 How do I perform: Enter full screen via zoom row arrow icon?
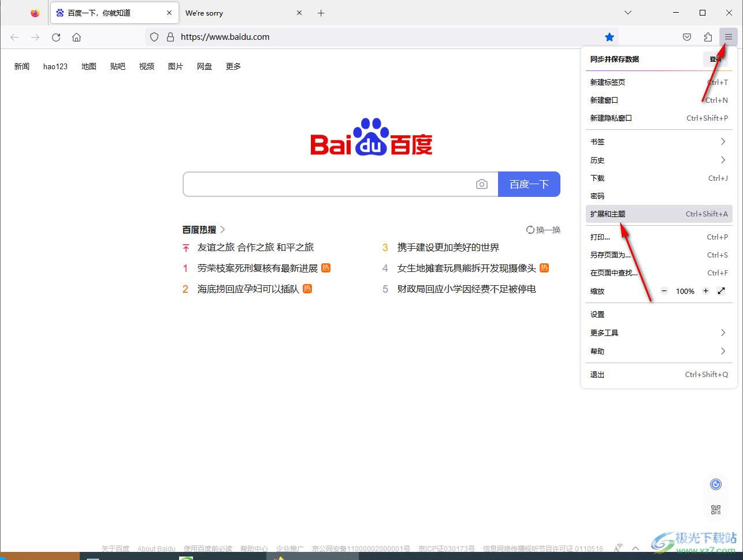click(x=721, y=291)
